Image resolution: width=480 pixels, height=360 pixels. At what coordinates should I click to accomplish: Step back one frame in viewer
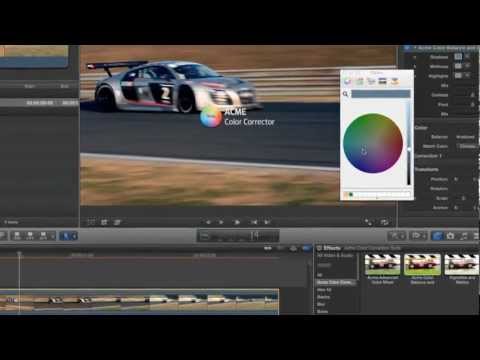221,222
